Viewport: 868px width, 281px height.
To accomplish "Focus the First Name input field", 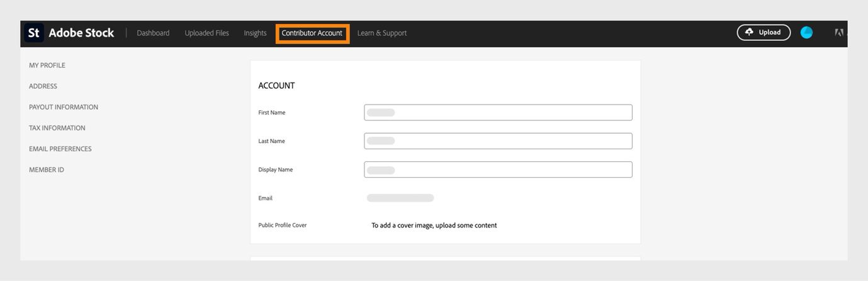I will pyautogui.click(x=498, y=112).
